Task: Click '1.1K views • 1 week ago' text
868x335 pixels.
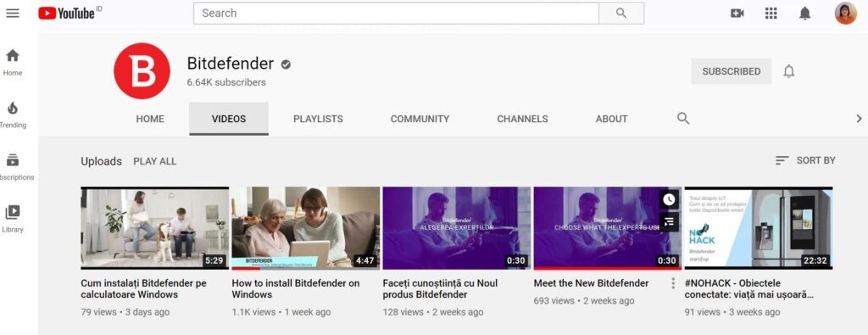Action: [x=281, y=312]
